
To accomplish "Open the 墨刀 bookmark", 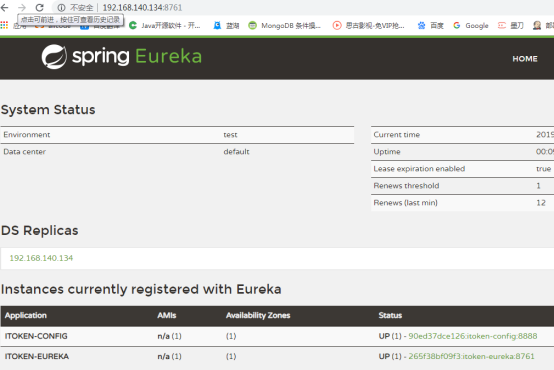I will point(511,25).
